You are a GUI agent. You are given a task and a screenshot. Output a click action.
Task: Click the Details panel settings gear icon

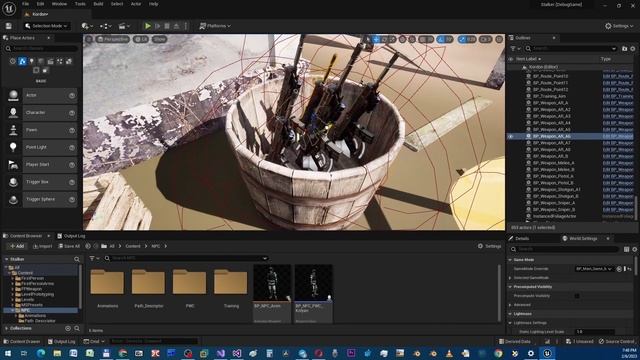634,249
